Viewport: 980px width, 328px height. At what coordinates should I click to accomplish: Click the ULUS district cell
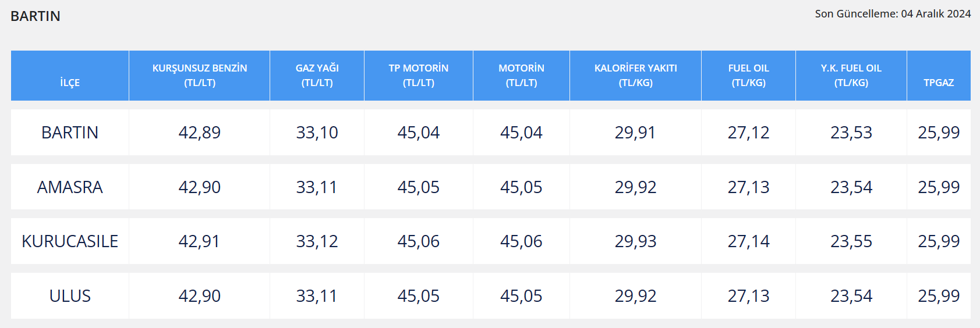[x=70, y=296]
